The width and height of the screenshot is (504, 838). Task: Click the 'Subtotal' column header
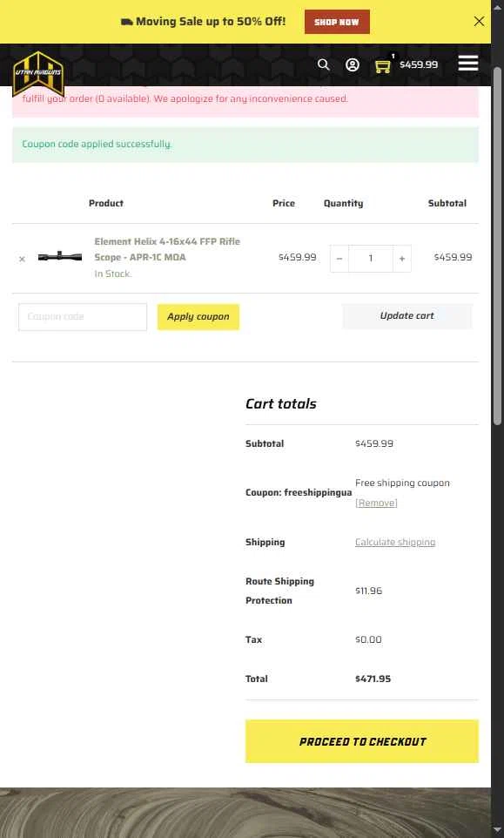[x=447, y=203]
